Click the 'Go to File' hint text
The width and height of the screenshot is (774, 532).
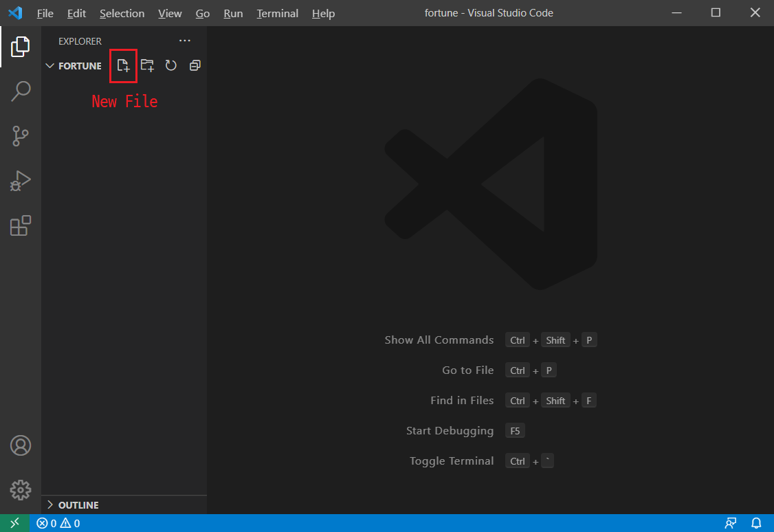[467, 370]
